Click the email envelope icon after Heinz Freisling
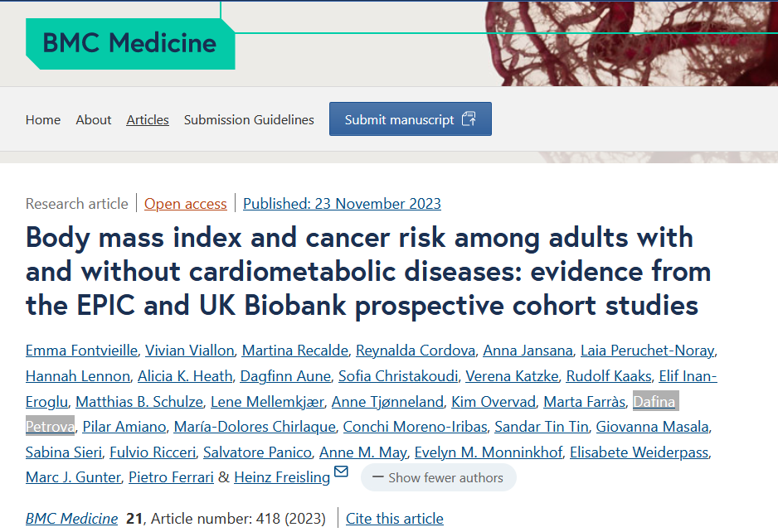Image resolution: width=778 pixels, height=532 pixels. (x=341, y=473)
